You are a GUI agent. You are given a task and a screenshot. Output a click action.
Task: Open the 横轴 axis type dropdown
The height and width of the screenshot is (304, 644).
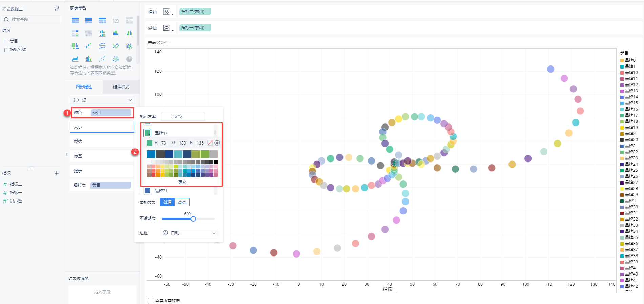point(168,12)
